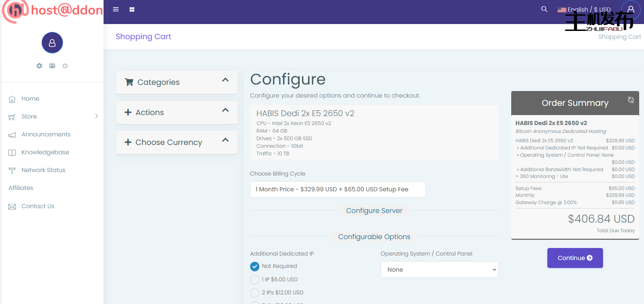The height and width of the screenshot is (304, 644).
Task: Open Operating System / Control Panel dropdown
Action: click(439, 270)
